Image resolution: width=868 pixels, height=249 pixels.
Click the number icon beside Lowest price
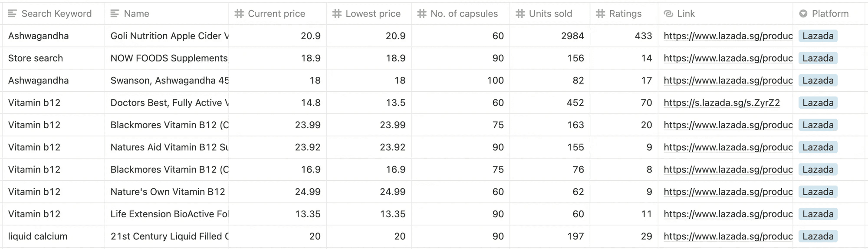337,14
